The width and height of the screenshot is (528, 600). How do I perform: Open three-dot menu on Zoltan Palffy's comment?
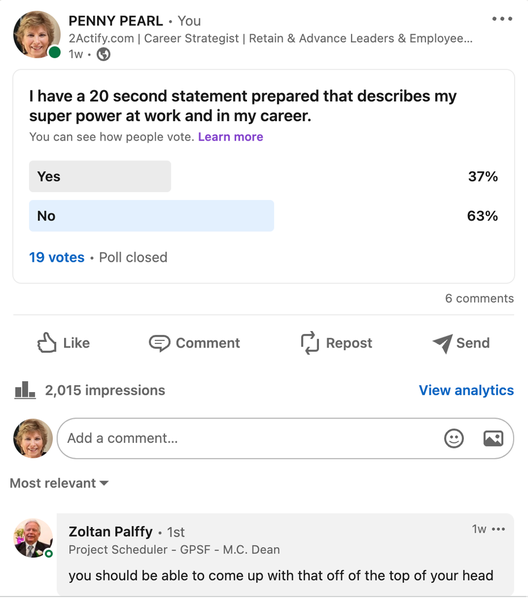pyautogui.click(x=499, y=529)
